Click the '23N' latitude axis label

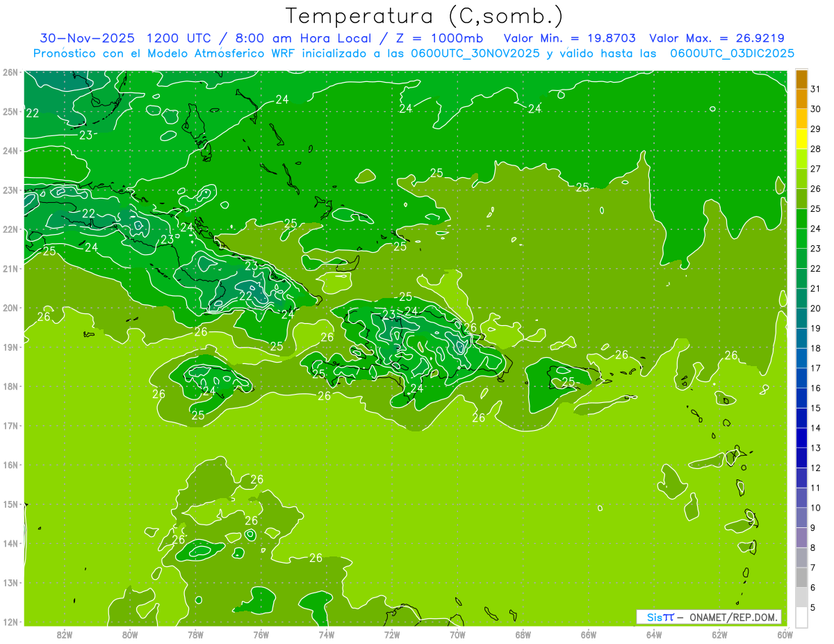[x=10, y=190]
